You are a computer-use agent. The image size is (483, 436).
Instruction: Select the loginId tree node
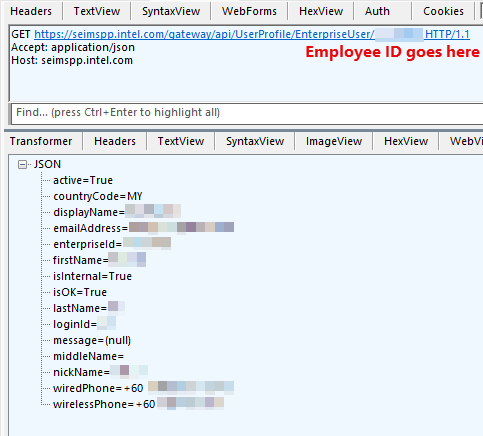84,324
